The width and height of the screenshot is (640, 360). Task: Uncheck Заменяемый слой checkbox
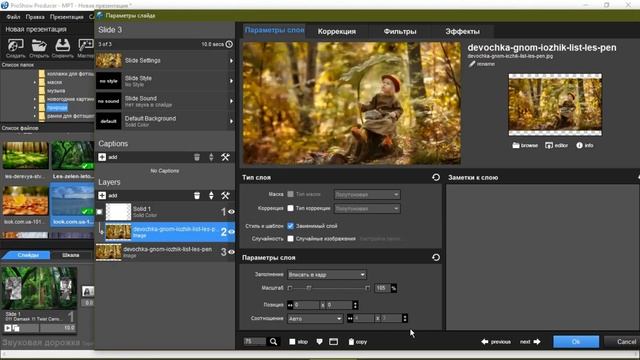[x=290, y=226]
